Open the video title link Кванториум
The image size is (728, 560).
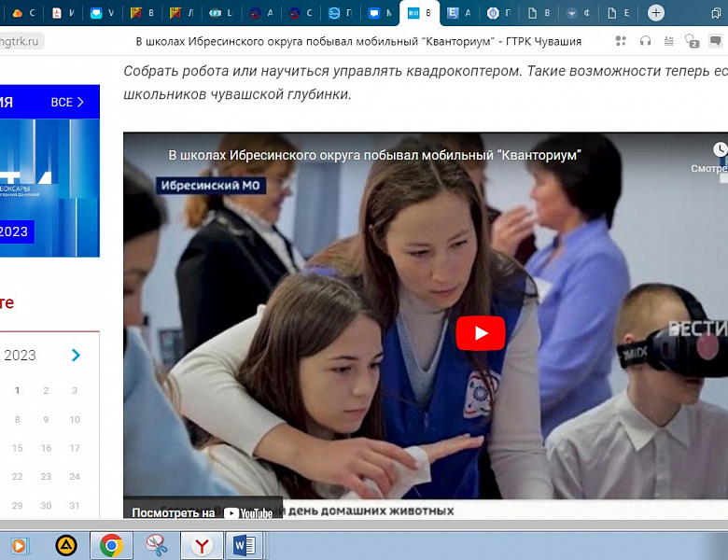pos(374,155)
